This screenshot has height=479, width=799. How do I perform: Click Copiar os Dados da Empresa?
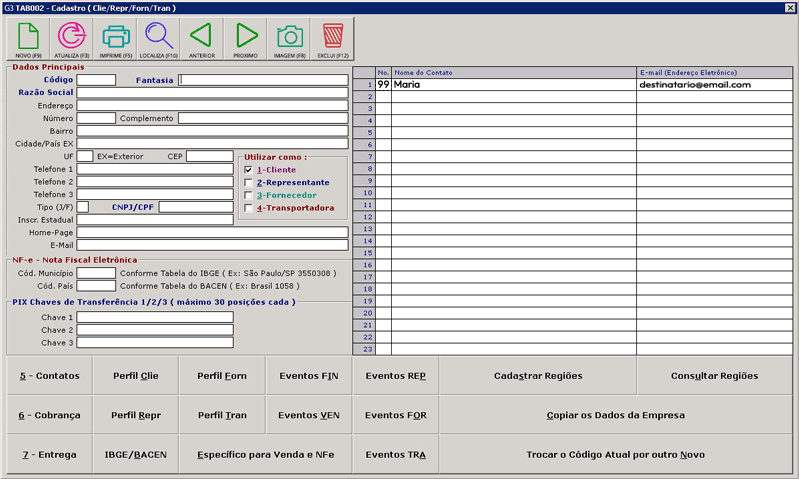click(x=614, y=415)
